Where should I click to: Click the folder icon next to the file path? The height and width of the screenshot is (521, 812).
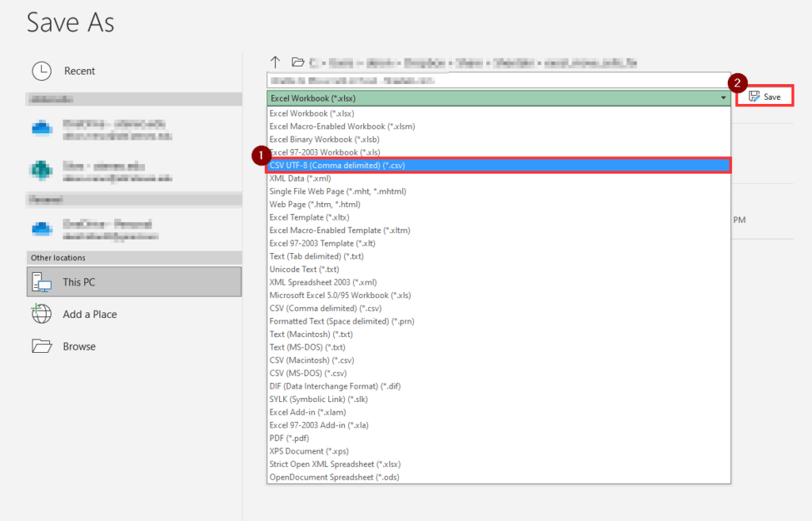pos(297,62)
